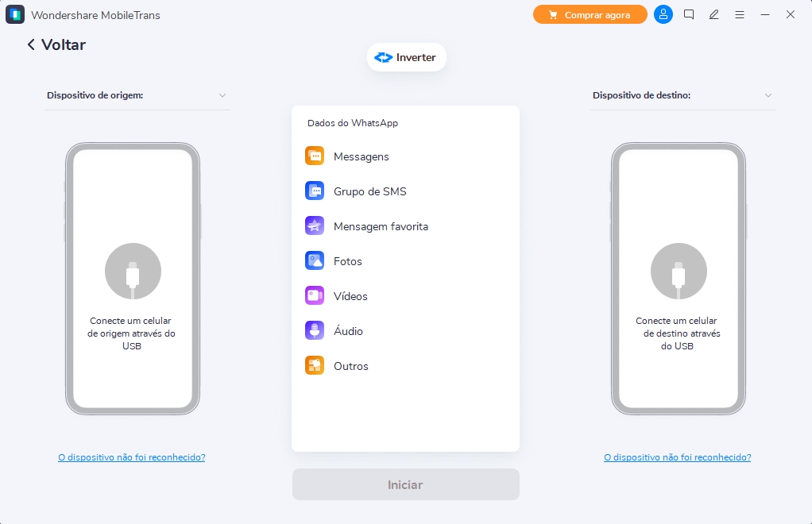Click the source phone USB placeholder
The height and width of the screenshot is (524, 812).
point(133,272)
